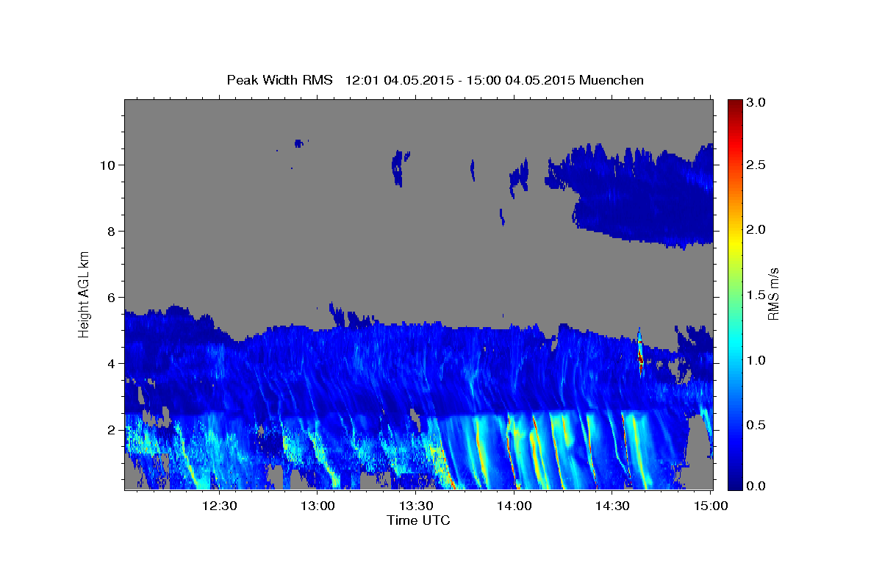Click the 14:00 time tick label
882x588 pixels.
(514, 506)
